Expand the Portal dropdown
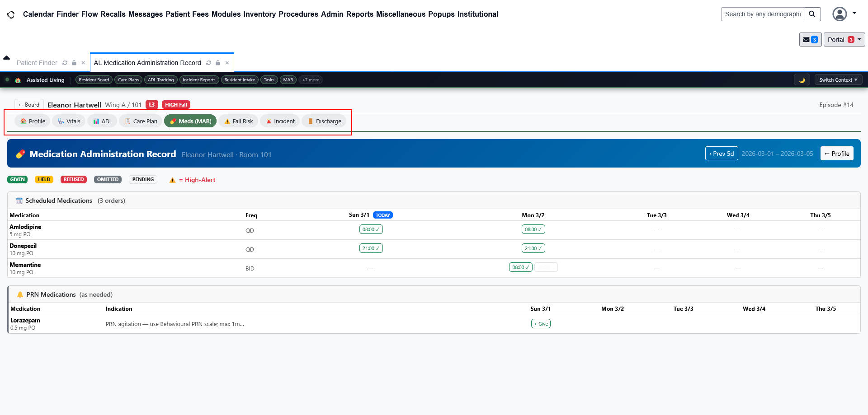This screenshot has height=415, width=868. tap(844, 40)
